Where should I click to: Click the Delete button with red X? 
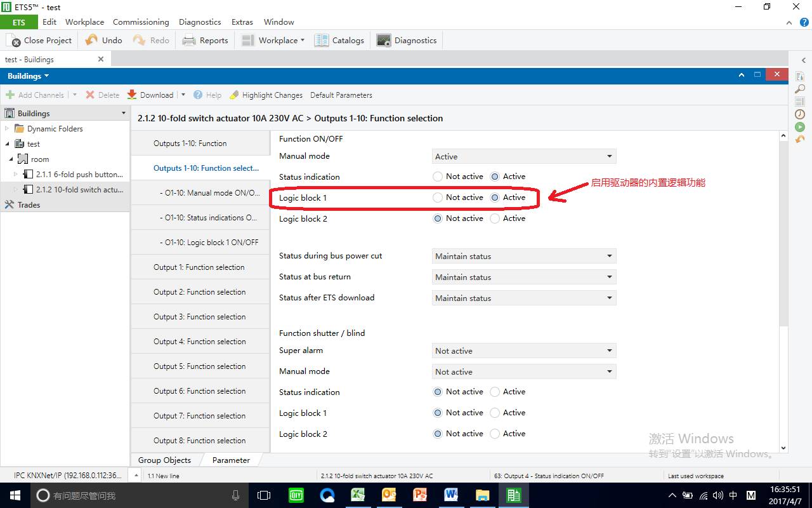click(x=103, y=95)
